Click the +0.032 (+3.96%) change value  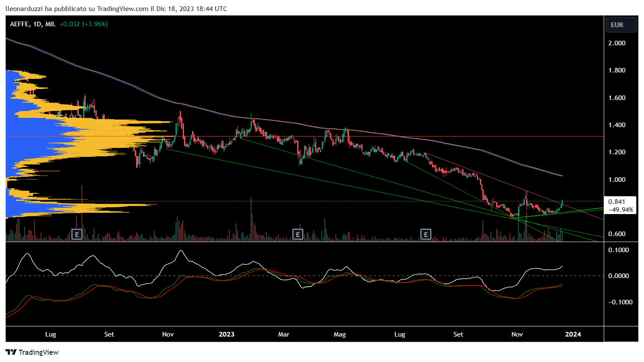pyautogui.click(x=84, y=24)
